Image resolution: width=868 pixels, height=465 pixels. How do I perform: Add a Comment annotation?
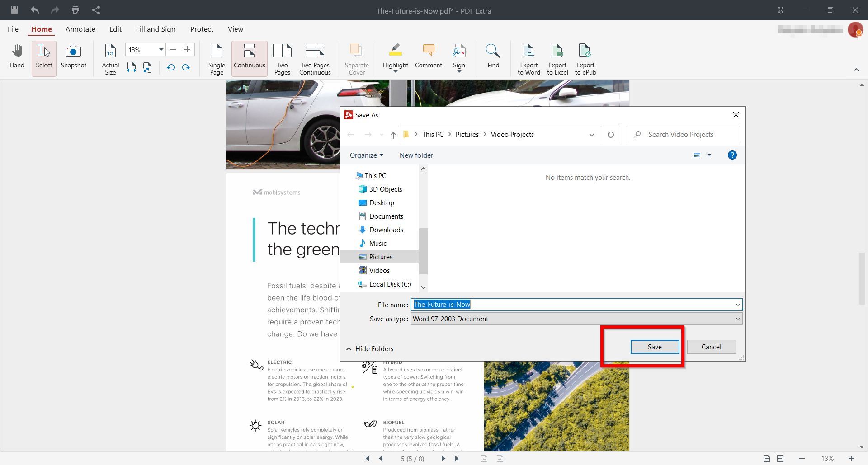428,57
